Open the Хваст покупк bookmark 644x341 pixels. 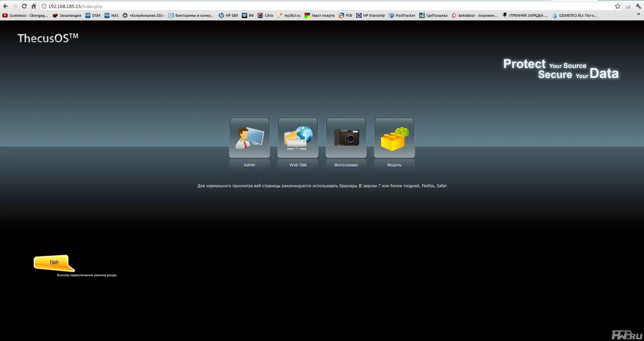click(320, 15)
